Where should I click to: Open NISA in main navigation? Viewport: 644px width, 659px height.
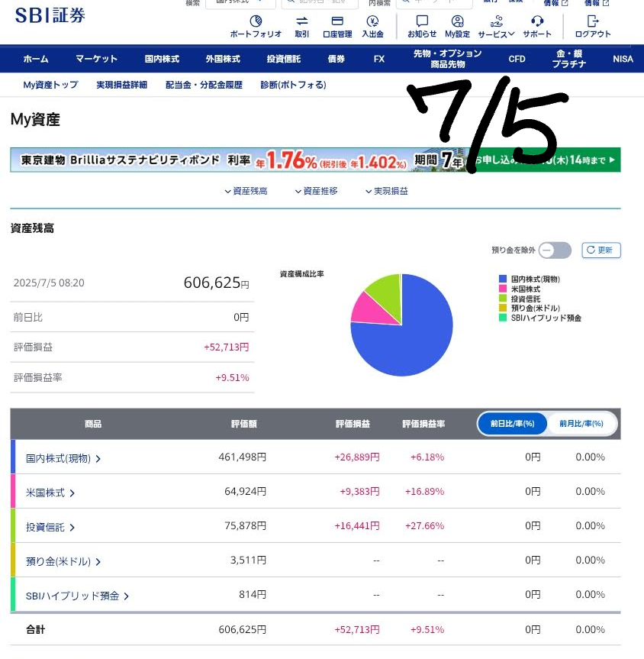[x=623, y=59]
